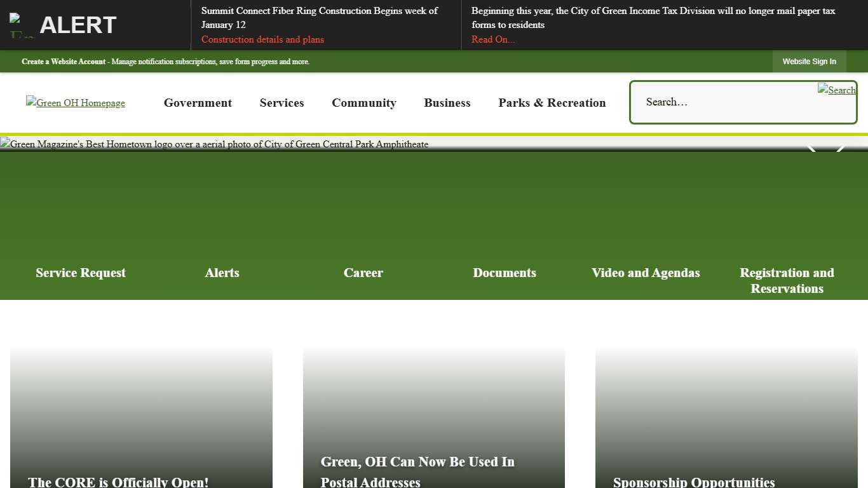Open the Government dropdown menu
The image size is (868, 488).
pos(198,103)
